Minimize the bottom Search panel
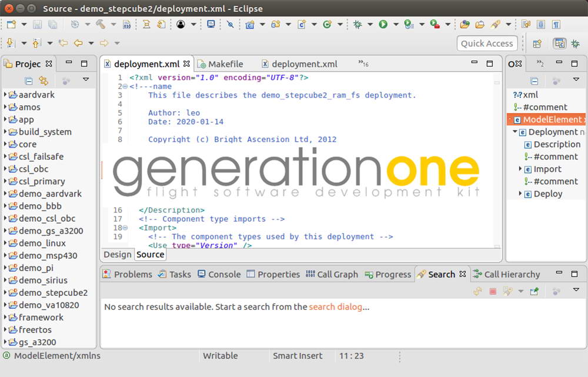588x377 pixels. click(x=559, y=273)
